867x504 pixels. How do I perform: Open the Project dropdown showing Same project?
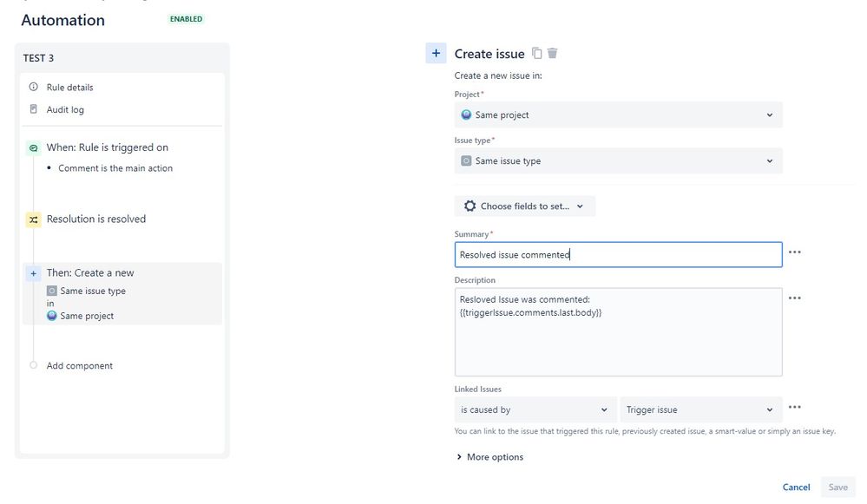tap(618, 115)
